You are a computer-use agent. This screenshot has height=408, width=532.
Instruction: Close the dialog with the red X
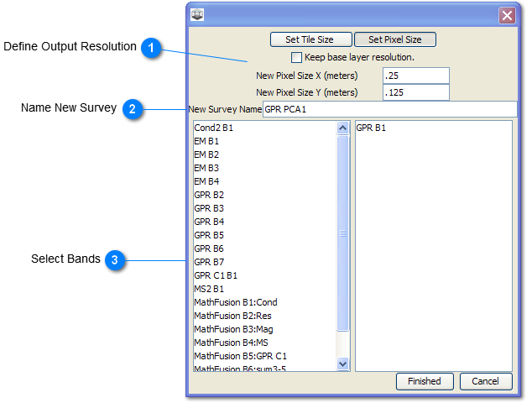(507, 15)
